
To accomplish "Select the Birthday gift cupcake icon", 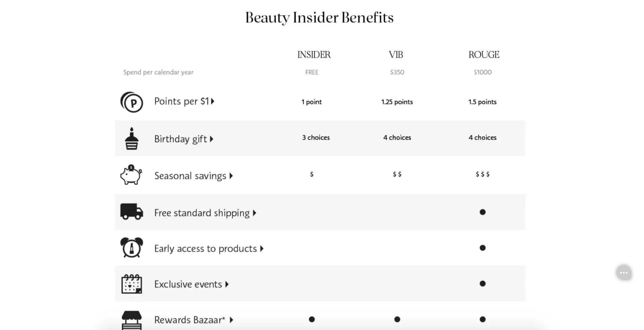I will [132, 139].
